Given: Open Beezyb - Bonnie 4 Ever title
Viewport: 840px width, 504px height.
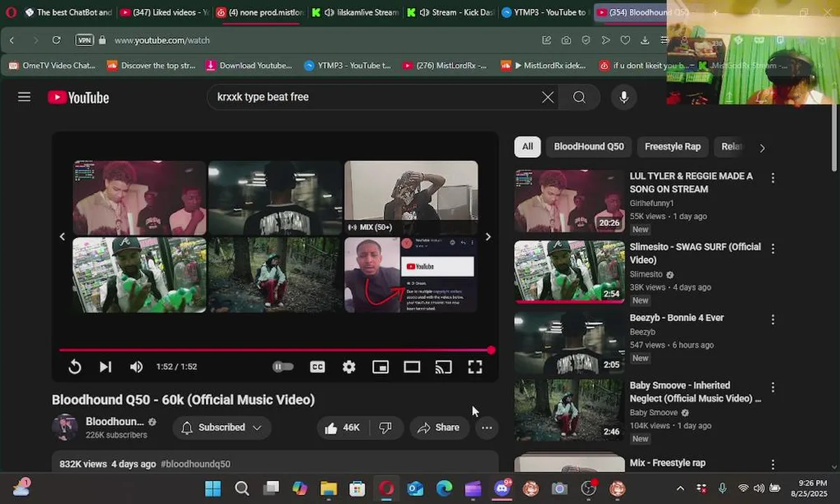Looking at the screenshot, I should pyautogui.click(x=676, y=318).
